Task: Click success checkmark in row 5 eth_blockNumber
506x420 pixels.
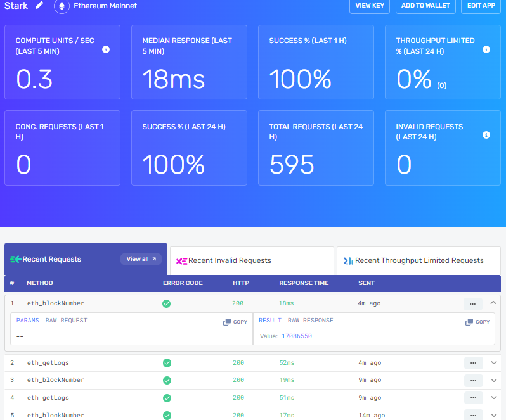Action: (x=167, y=416)
